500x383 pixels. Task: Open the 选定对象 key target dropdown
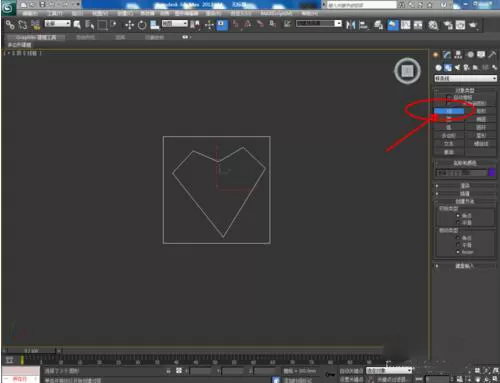coord(389,371)
